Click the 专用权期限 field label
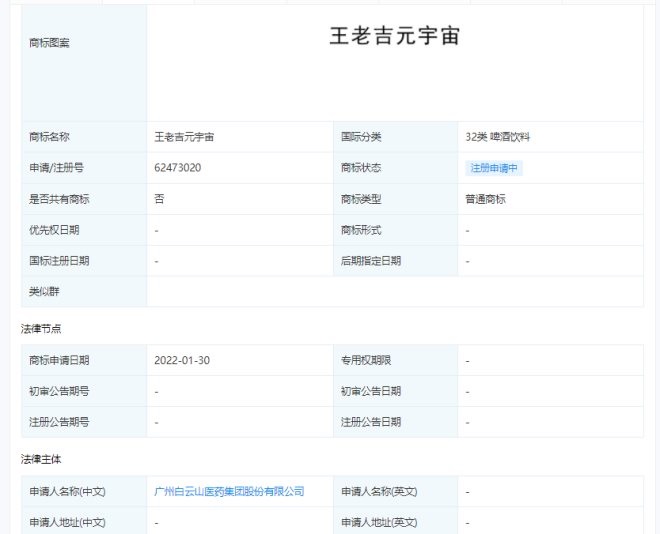 coord(366,360)
